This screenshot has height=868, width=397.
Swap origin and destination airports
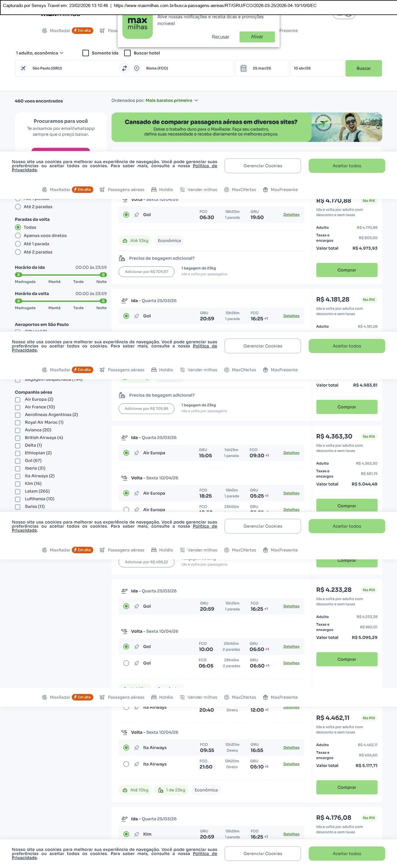[124, 68]
